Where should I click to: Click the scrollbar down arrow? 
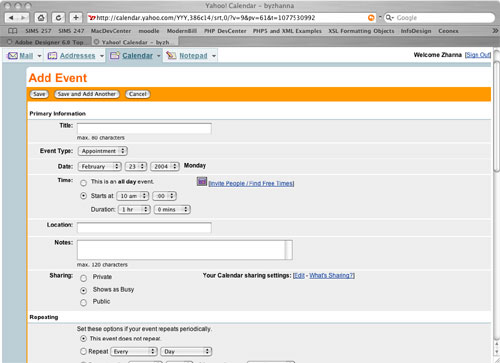click(496, 351)
